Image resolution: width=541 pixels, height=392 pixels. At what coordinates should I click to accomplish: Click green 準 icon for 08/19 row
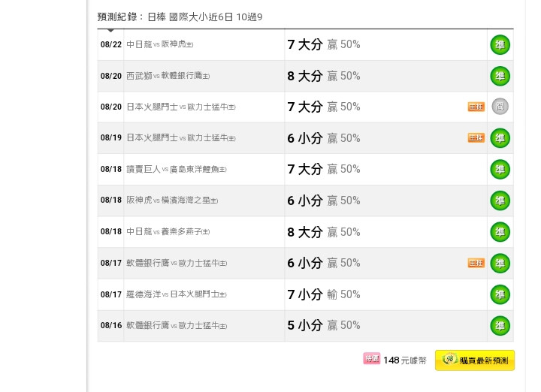tap(500, 138)
